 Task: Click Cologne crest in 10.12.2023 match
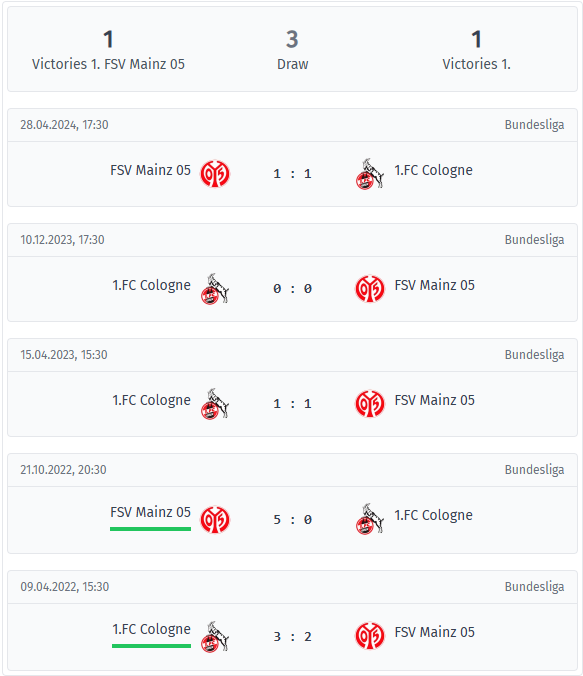215,288
